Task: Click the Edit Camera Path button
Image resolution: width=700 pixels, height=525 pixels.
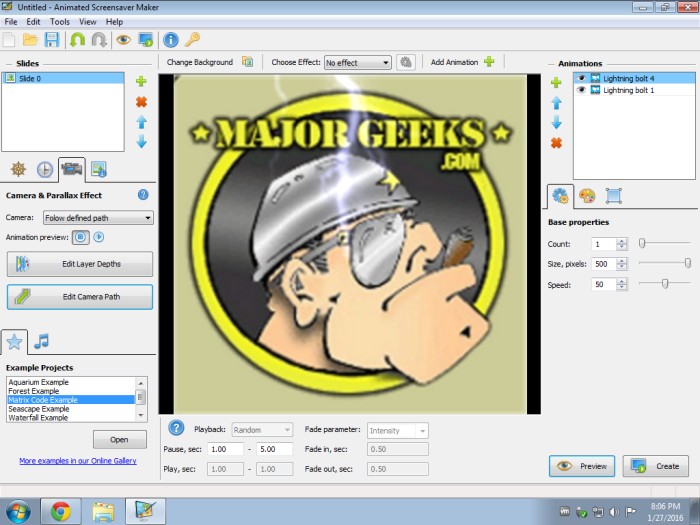Action: (x=80, y=297)
